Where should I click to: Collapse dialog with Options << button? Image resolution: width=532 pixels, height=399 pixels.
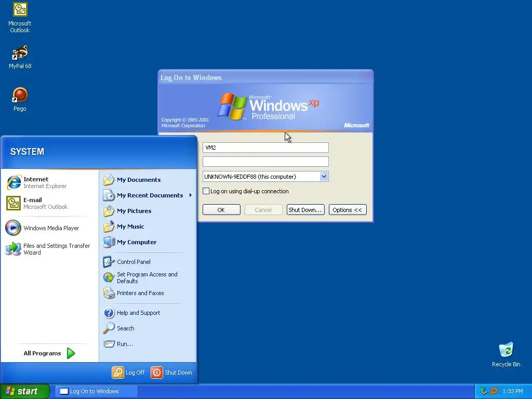[348, 210]
